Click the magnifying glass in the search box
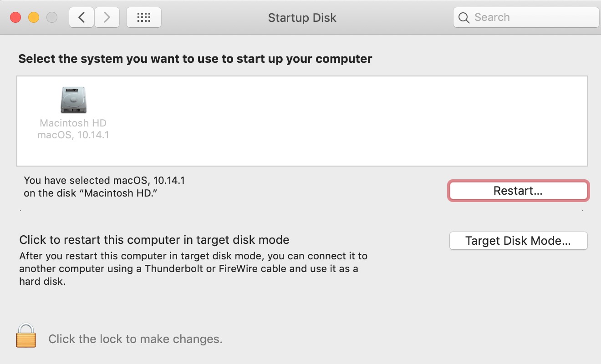Screen dimensions: 601x364 point(464,18)
